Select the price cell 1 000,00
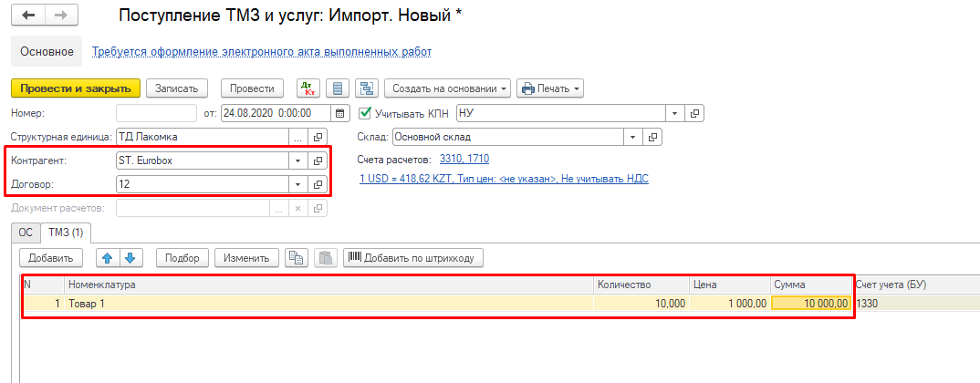This screenshot has height=383, width=980. click(730, 303)
